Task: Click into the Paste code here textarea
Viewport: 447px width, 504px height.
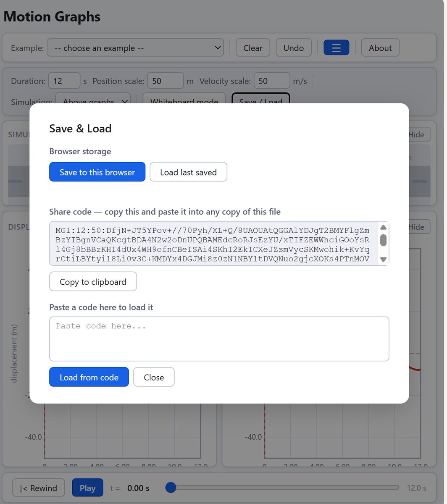Action: 219,339
